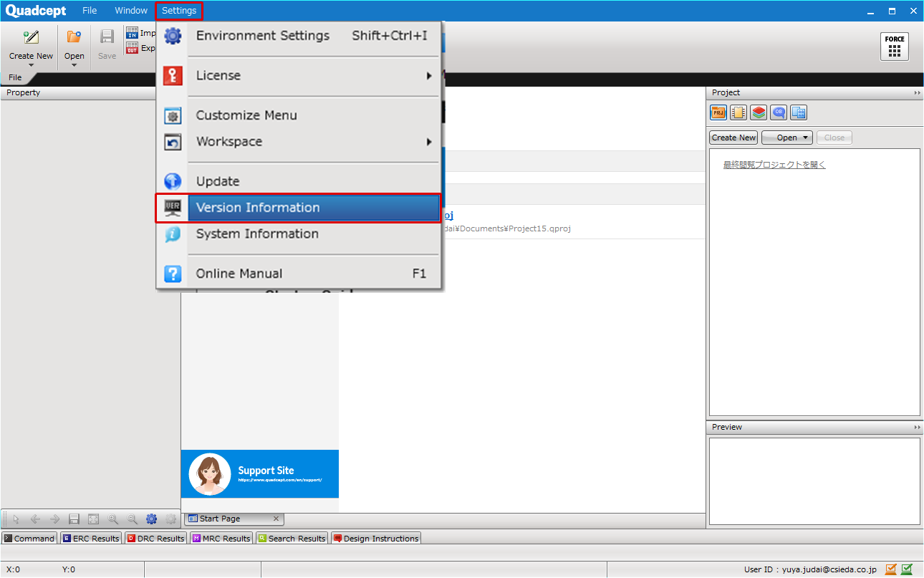The image size is (924, 578).
Task: Expand the Workspace submenu
Action: [429, 142]
